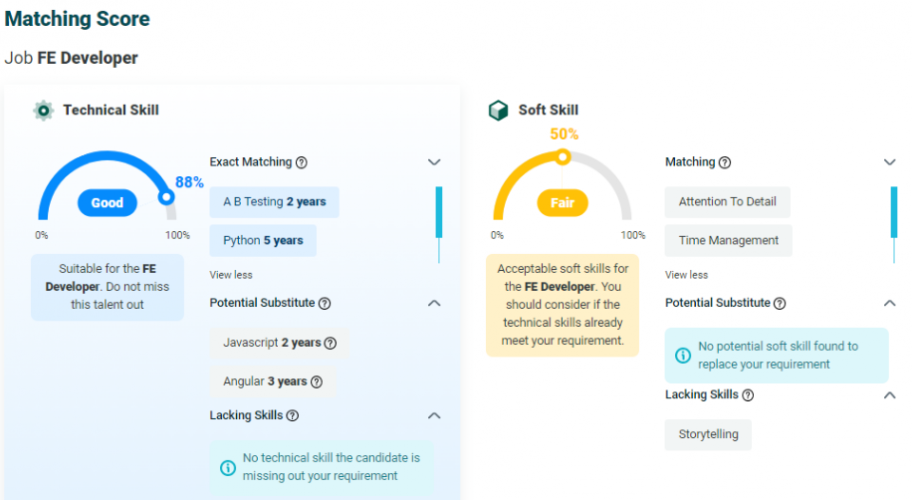
Task: Collapse the technical Potential Substitute section
Action: [434, 303]
